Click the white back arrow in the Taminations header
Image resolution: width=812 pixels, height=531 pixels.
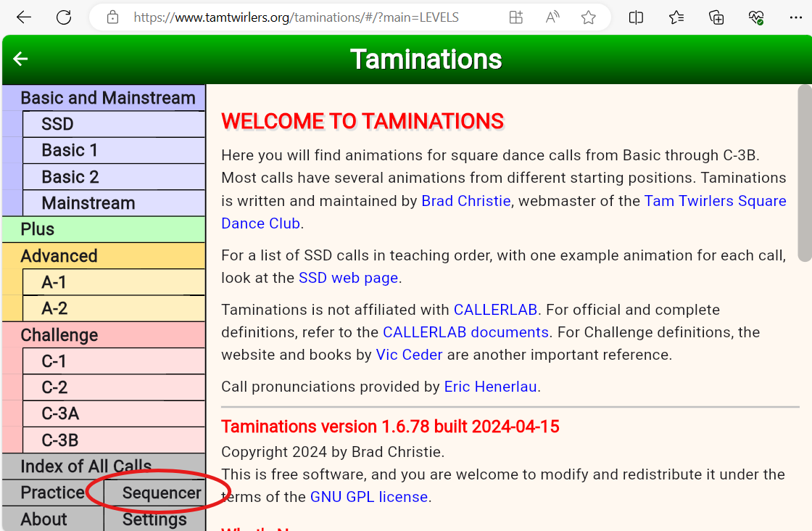tap(21, 59)
